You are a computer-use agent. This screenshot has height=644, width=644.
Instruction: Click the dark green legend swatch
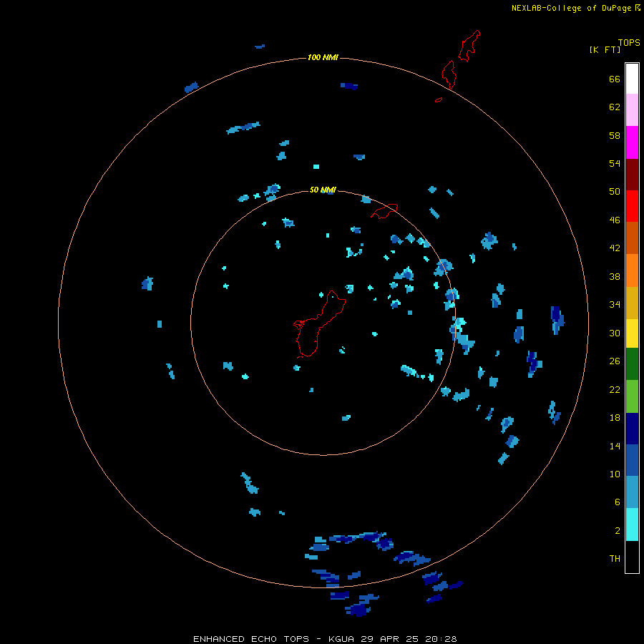click(632, 364)
